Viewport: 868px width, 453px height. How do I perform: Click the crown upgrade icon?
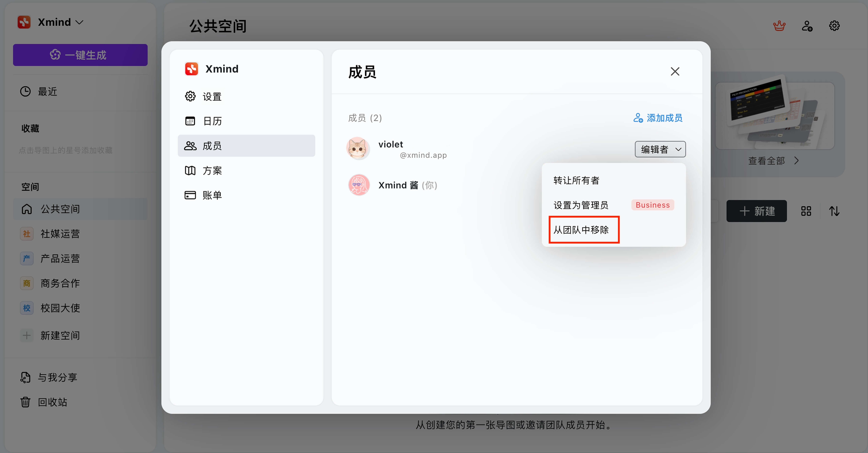(x=779, y=26)
